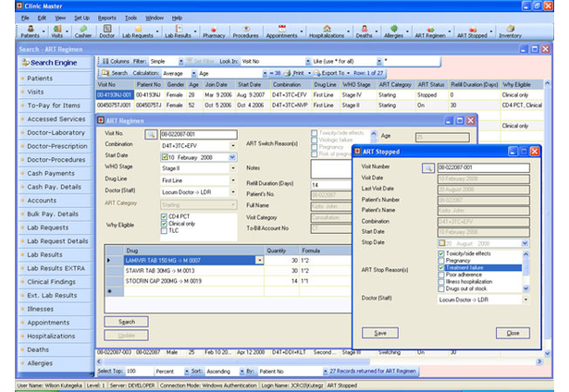The height and width of the screenshot is (392, 569).
Task: Click Visit Number field in ART Stopped
Action: coord(483,167)
